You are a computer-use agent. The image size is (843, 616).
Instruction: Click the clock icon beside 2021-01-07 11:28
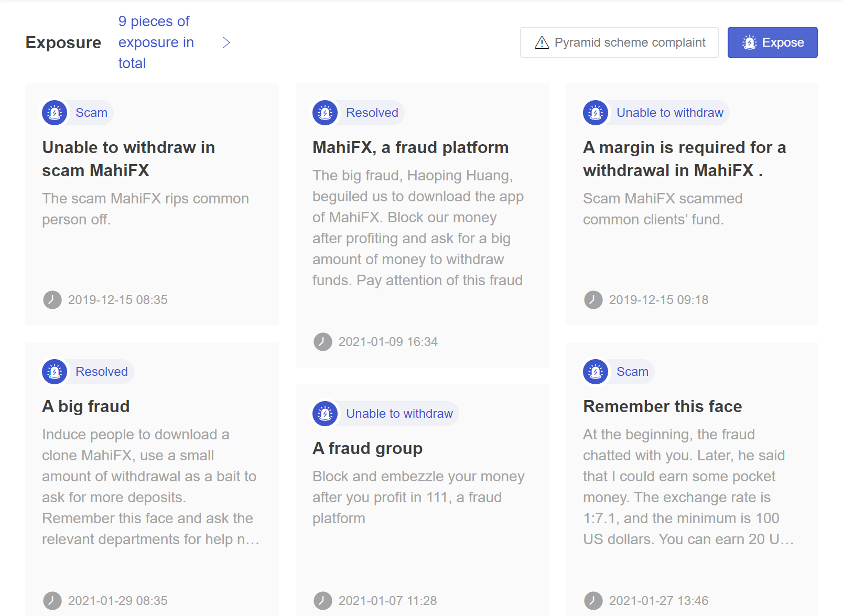pyautogui.click(x=322, y=601)
